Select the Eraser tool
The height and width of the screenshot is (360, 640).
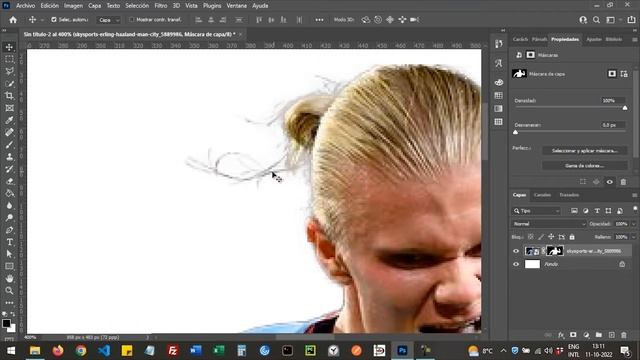pos(9,181)
